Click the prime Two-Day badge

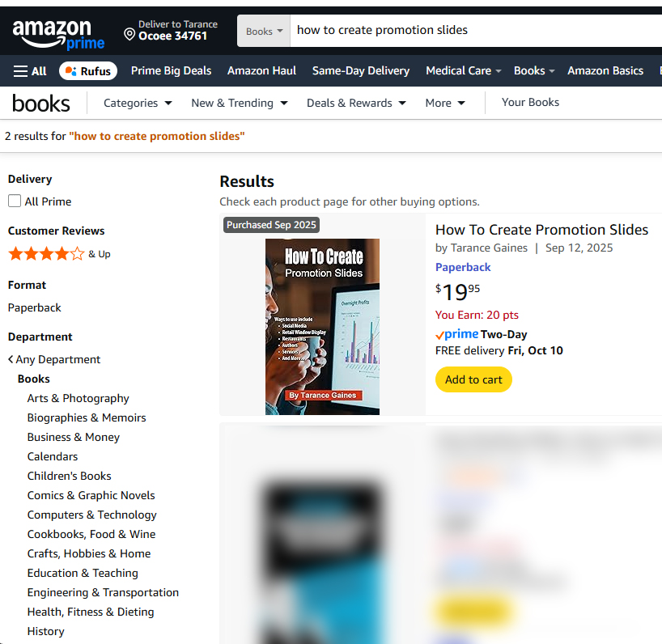481,335
